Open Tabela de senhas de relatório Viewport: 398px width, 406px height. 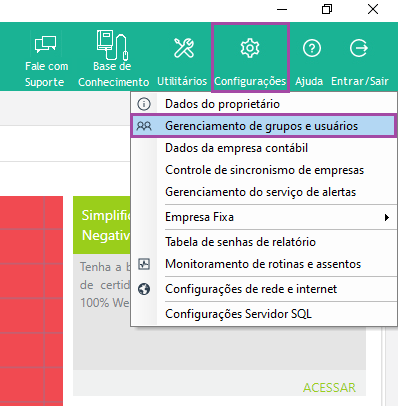240,242
